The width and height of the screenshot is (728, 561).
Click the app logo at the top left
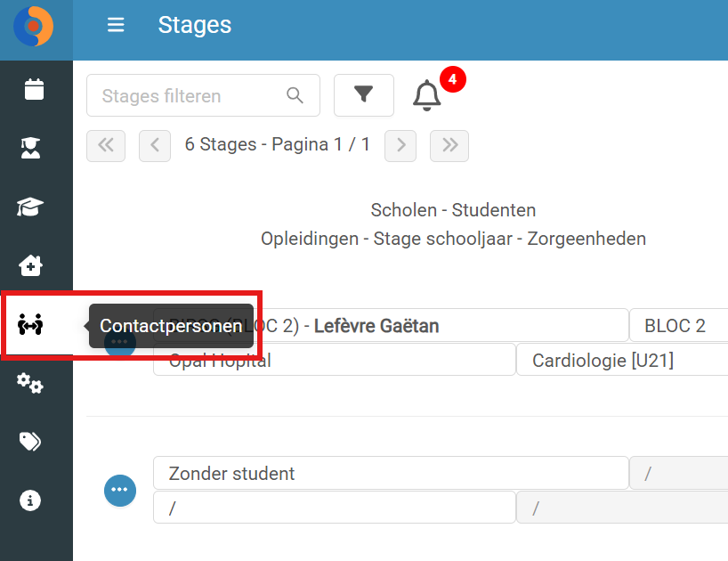[x=34, y=26]
